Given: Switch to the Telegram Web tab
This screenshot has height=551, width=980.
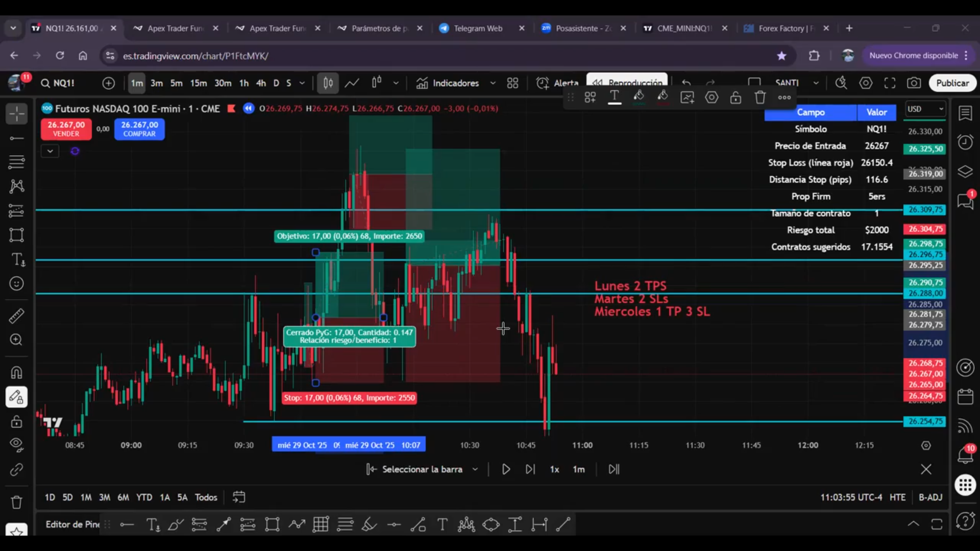Looking at the screenshot, I should coord(478,29).
